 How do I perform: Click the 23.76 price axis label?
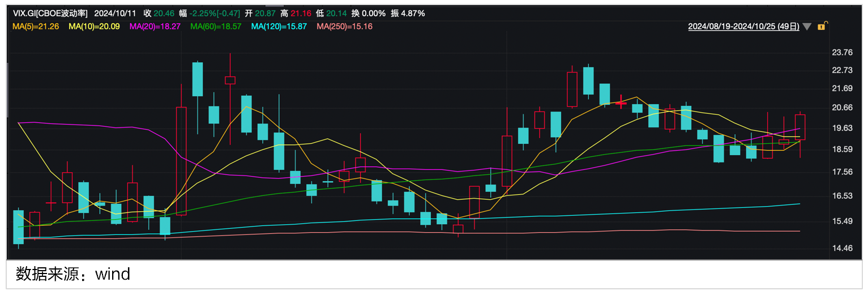coord(842,53)
